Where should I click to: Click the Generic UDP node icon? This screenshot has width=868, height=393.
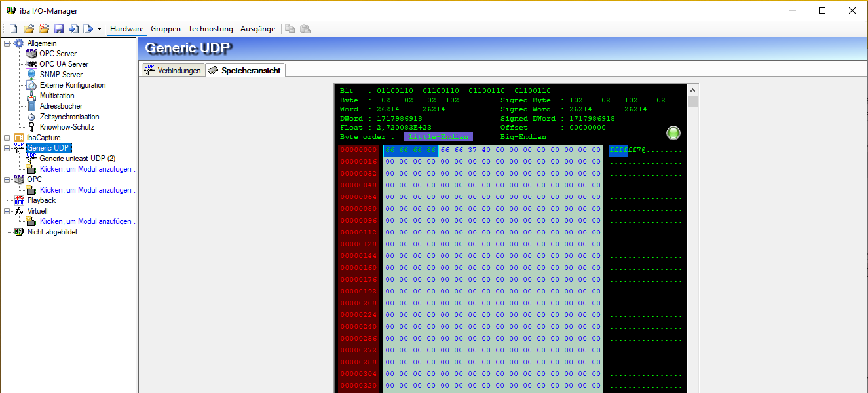19,148
